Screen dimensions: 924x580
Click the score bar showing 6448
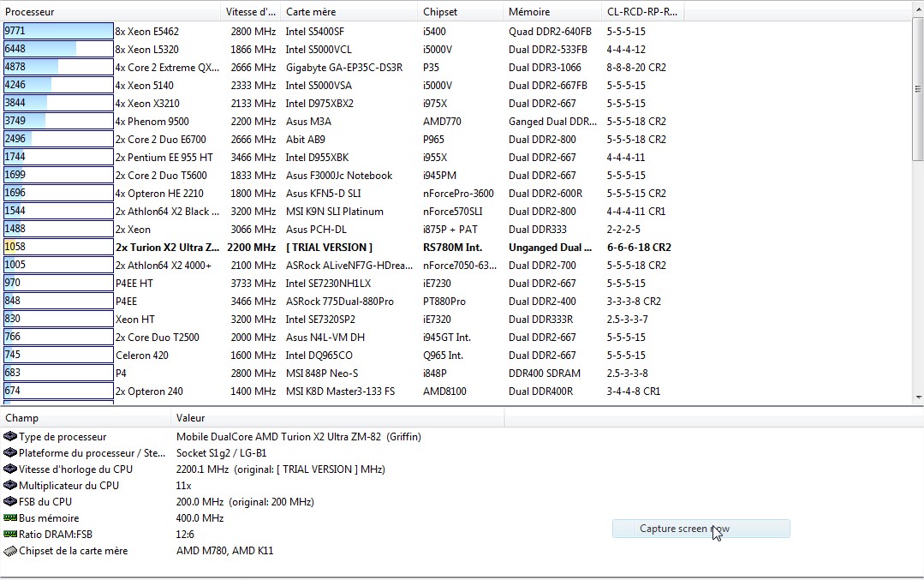(57, 49)
